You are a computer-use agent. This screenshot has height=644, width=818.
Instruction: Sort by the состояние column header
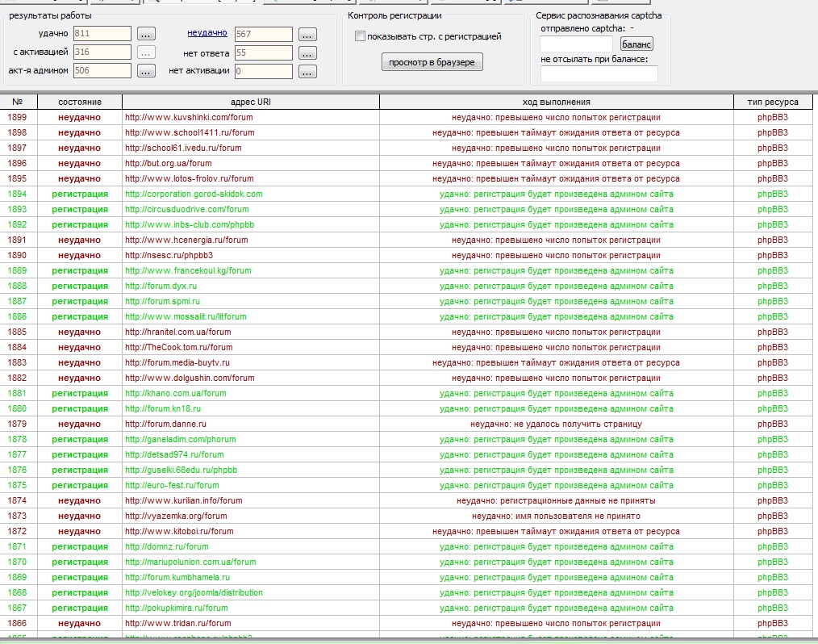[x=80, y=102]
